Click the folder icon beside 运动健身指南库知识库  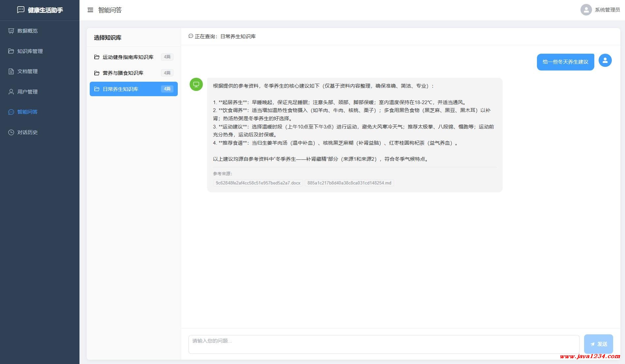coord(97,57)
